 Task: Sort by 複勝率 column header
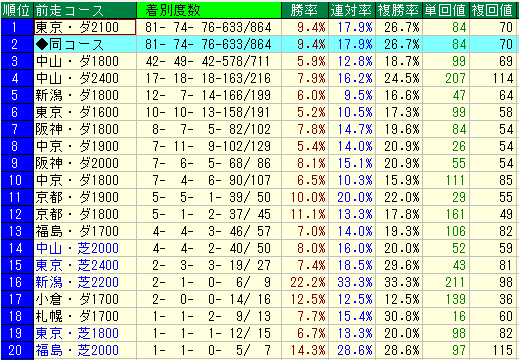(399, 10)
